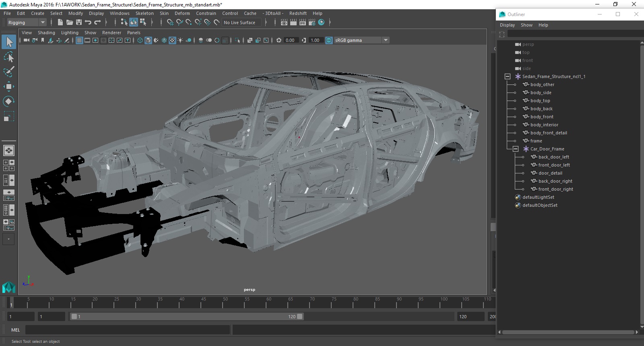The width and height of the screenshot is (644, 346).
Task: Undo the last action
Action: point(88,23)
